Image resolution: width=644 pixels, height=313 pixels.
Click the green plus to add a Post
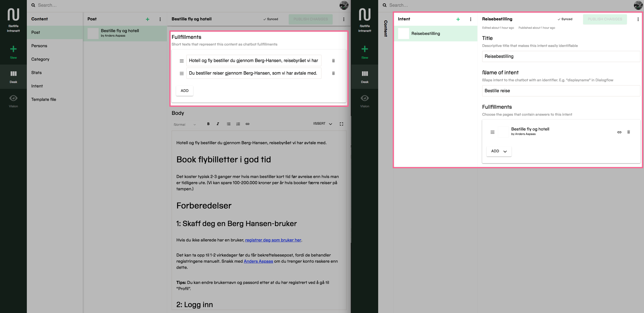[148, 19]
